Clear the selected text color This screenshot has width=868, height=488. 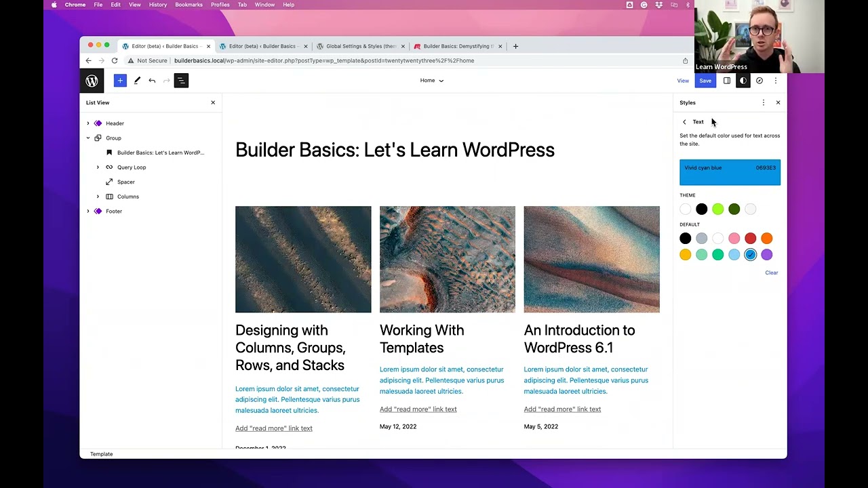pos(772,272)
